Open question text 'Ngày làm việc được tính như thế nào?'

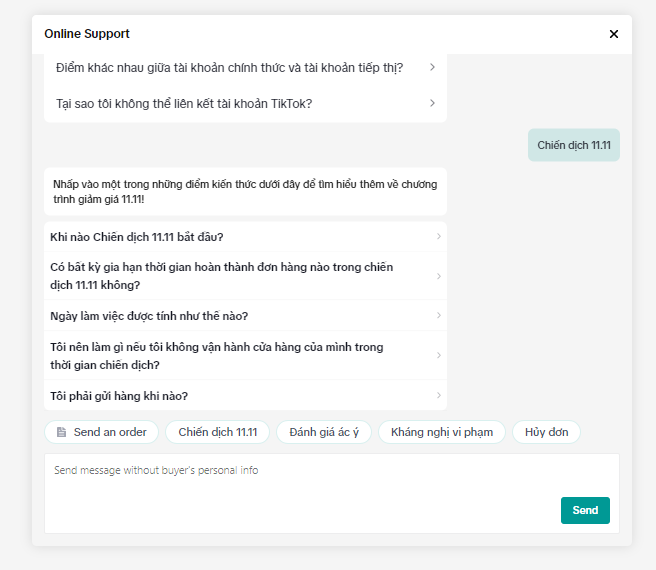149,316
